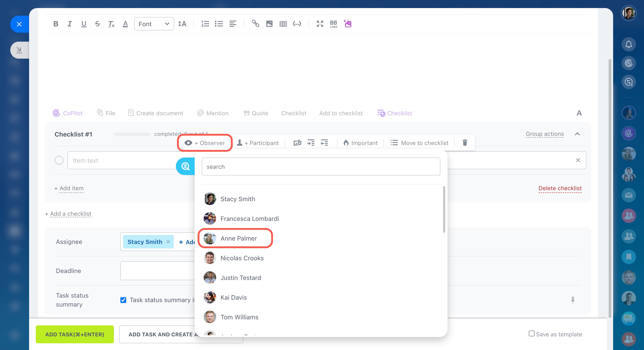The height and width of the screenshot is (350, 644).
Task: Uncheck the Task status summary checkbox
Action: click(x=123, y=300)
